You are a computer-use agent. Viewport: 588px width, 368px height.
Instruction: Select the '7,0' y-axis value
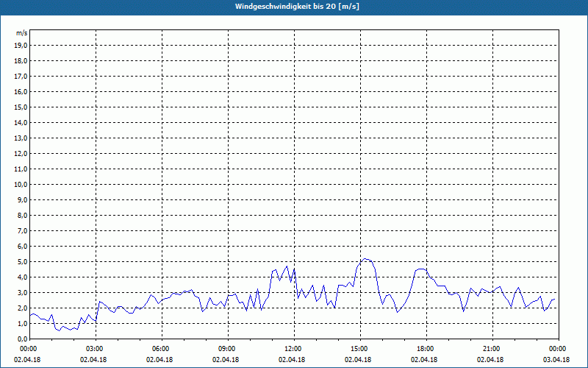pos(22,230)
